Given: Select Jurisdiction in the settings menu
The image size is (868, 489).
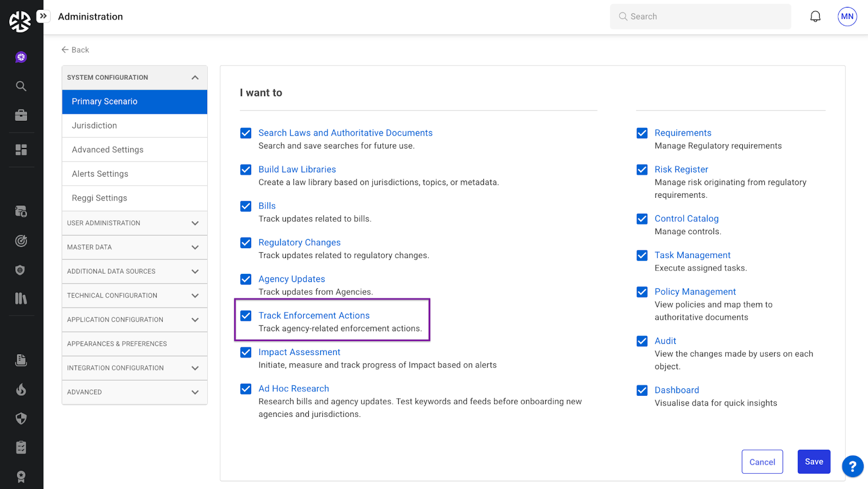Looking at the screenshot, I should 135,126.
